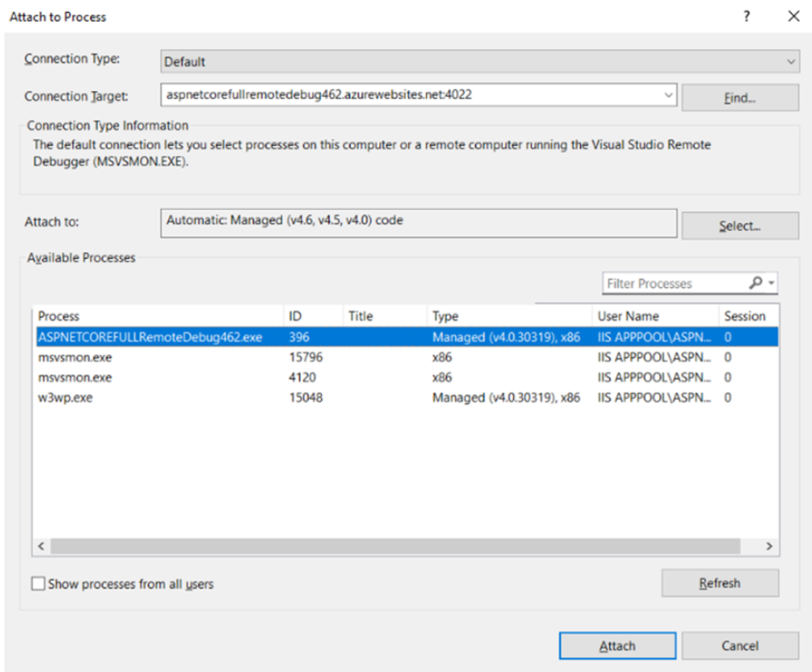This screenshot has height=672, width=812.
Task: Click the Cancel button
Action: point(740,646)
